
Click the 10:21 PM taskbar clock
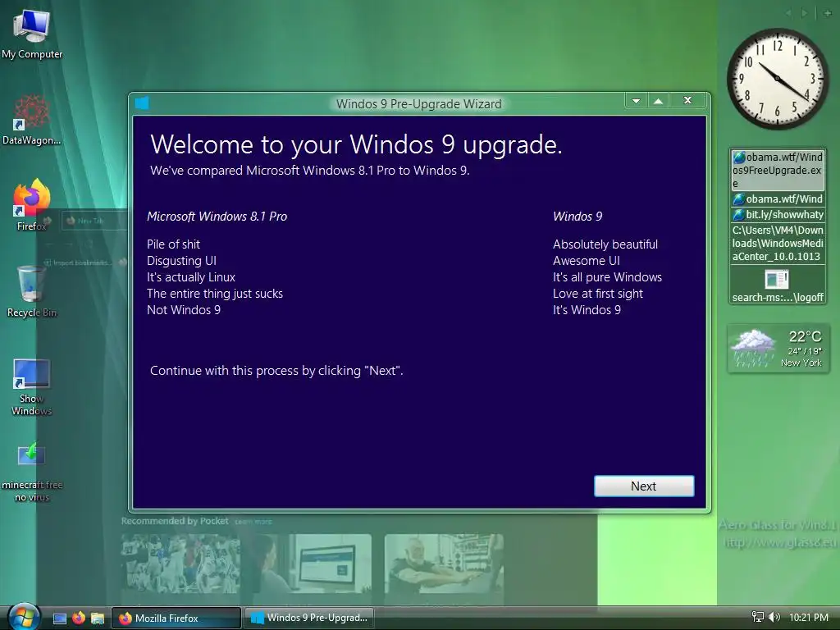[x=808, y=617]
